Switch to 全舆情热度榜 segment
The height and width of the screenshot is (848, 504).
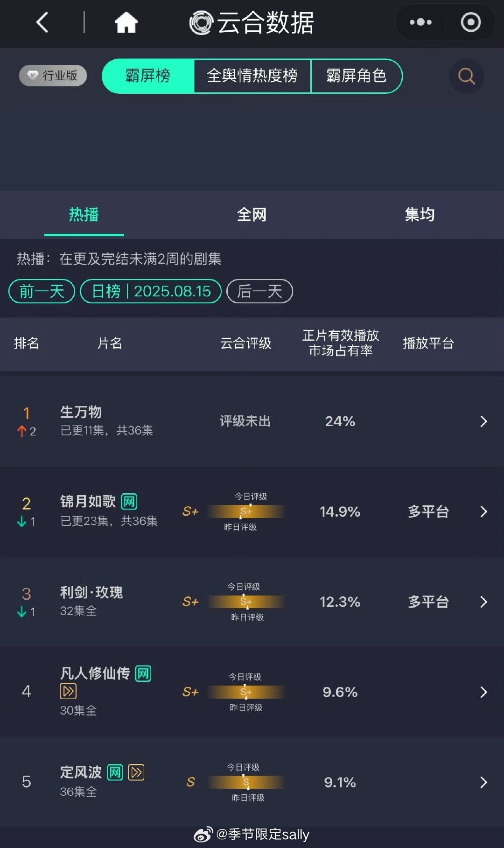[252, 76]
